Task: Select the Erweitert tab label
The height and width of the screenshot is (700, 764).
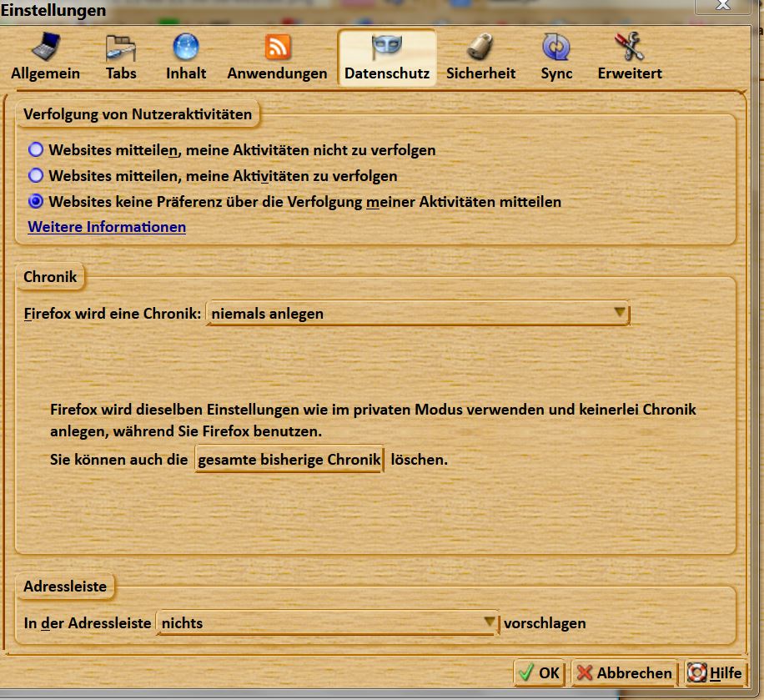Action: tap(630, 73)
